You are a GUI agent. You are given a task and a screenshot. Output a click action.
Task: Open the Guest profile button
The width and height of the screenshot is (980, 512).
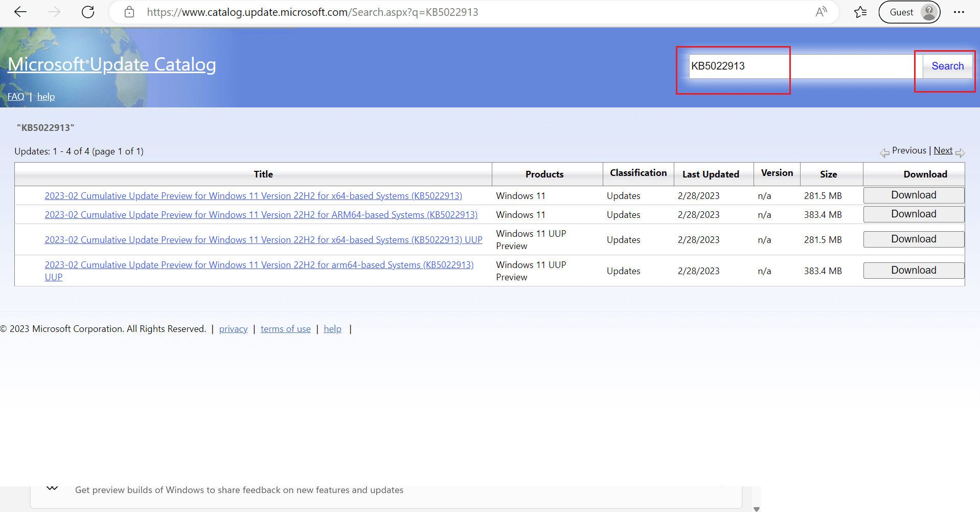[x=909, y=12]
